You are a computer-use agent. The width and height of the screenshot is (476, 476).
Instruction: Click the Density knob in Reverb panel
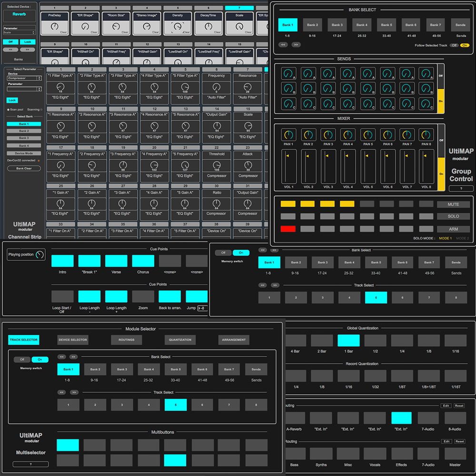178,28
